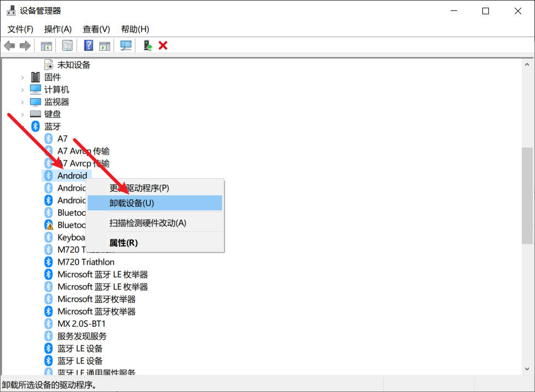Click the vertical scrollbar thumb
The height and width of the screenshot is (392, 535).
tap(527, 196)
